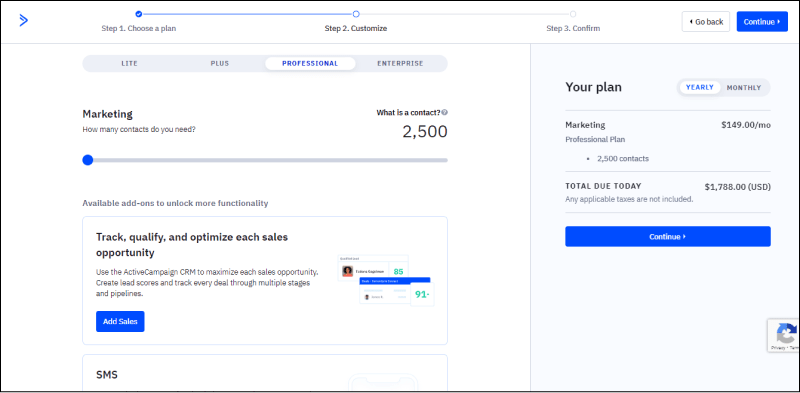Click the Go back button
This screenshot has width=800, height=393.
coord(706,21)
